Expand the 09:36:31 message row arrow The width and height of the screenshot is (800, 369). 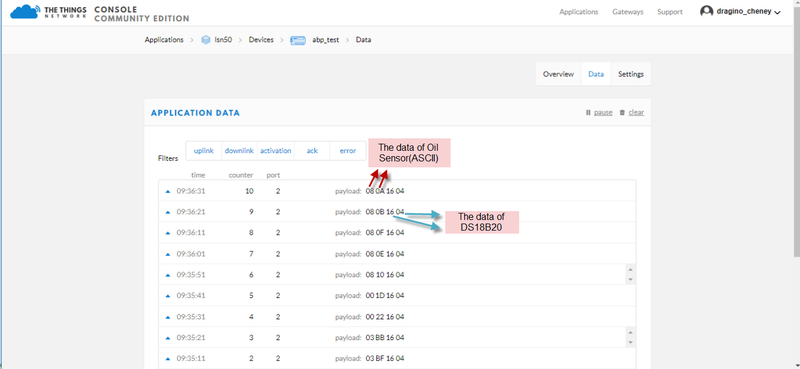168,191
